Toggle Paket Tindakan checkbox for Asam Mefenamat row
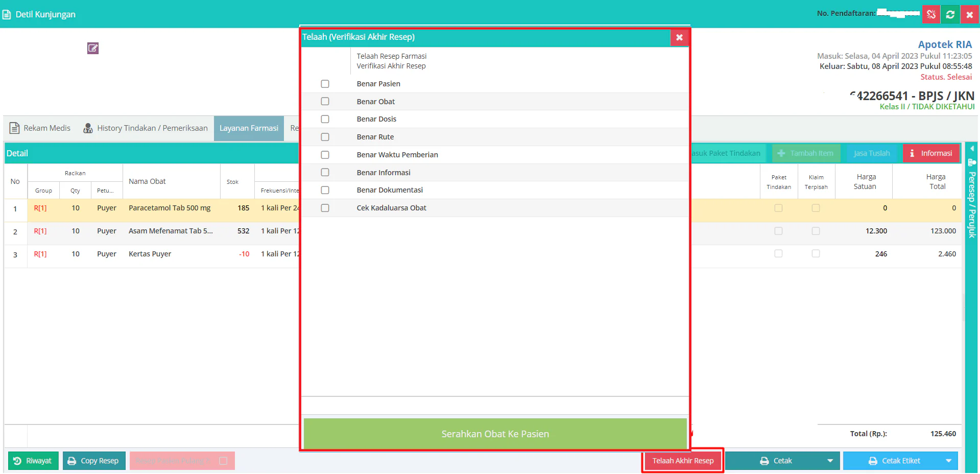The image size is (980, 474). pos(778,231)
